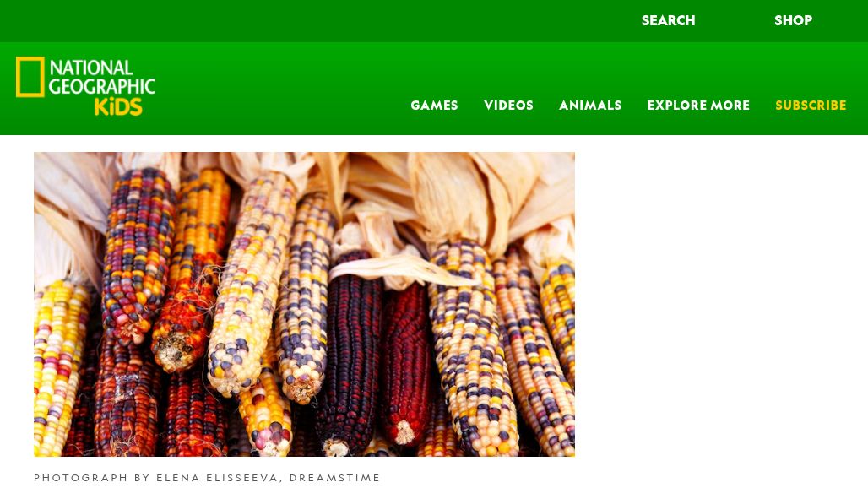Screen dimensions: 868x488
Task: Click the yellow KiDS text in logo
Action: 118,106
